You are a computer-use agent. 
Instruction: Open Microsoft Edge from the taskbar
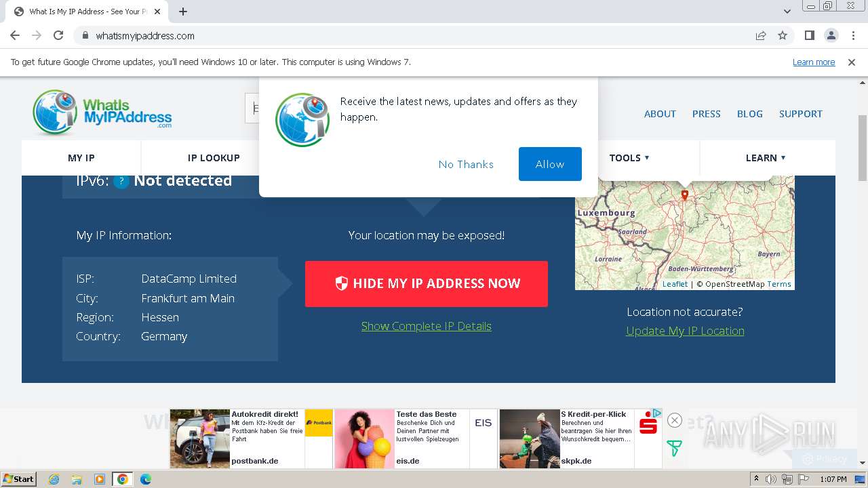coord(146,479)
